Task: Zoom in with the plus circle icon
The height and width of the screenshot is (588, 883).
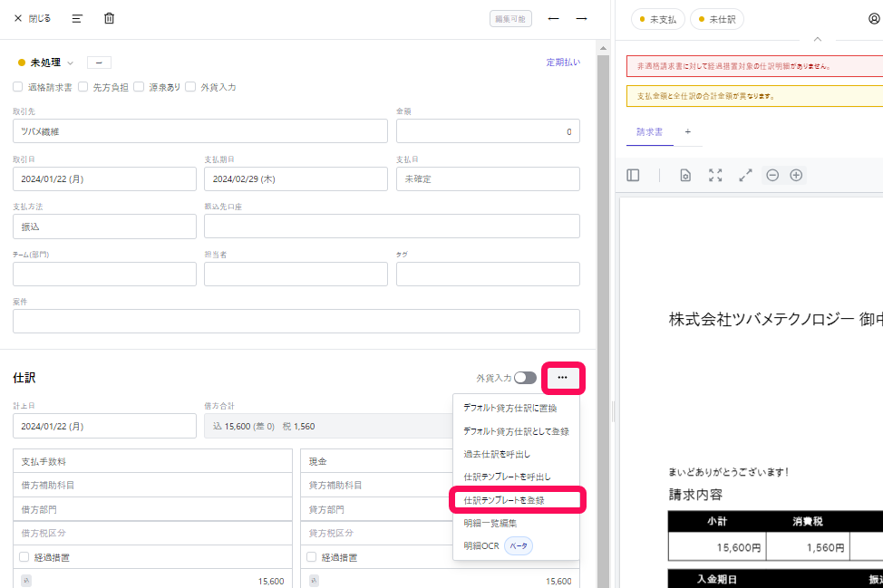Action: tap(796, 175)
